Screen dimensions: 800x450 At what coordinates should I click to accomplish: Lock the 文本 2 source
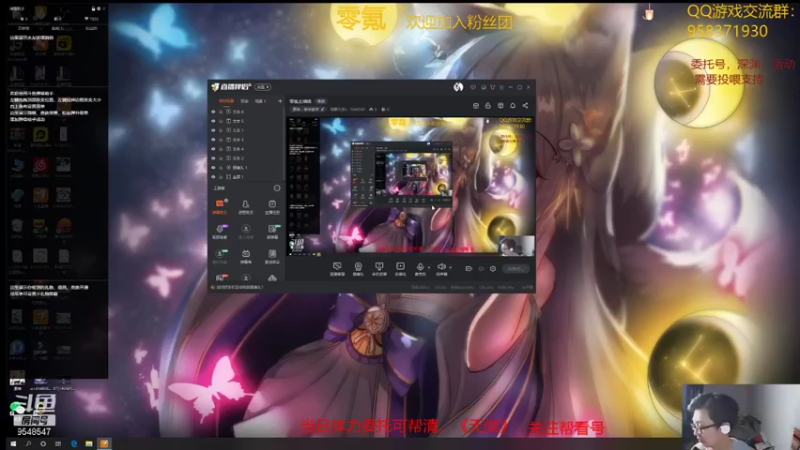[221, 158]
